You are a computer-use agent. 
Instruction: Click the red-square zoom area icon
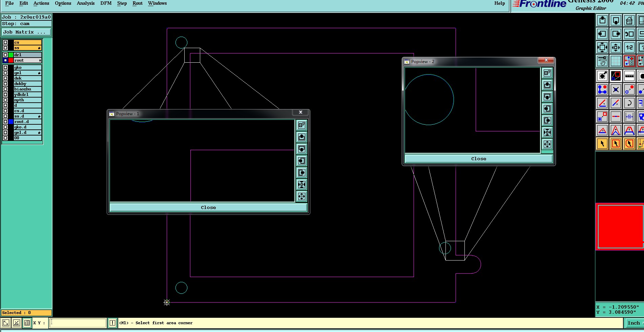pos(616,76)
